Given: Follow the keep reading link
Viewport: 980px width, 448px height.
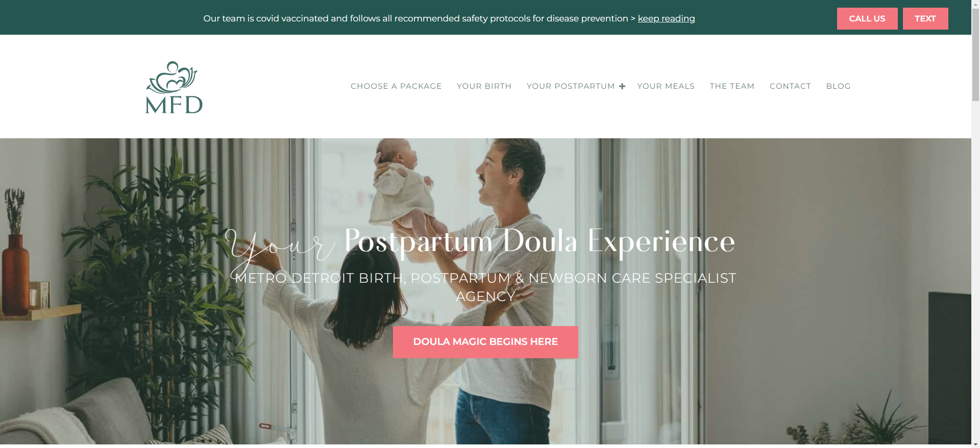Looking at the screenshot, I should [x=666, y=18].
